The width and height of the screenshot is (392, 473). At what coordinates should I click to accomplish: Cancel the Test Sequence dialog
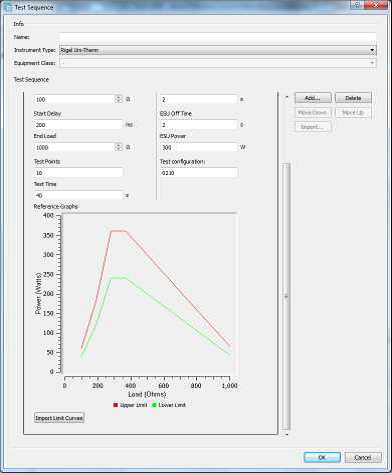(x=363, y=457)
